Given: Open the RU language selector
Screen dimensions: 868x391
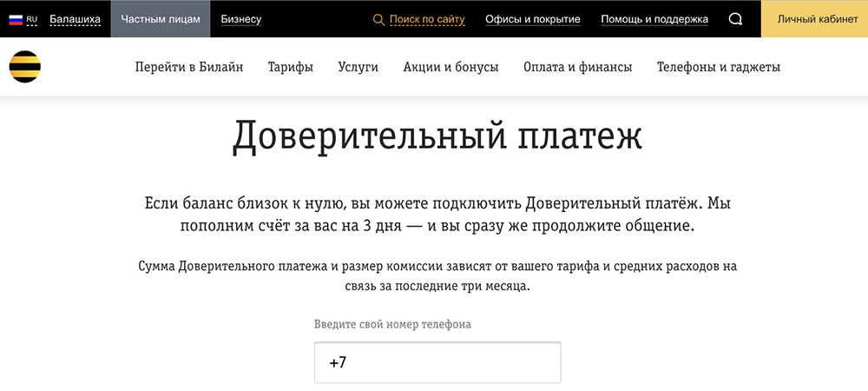Looking at the screenshot, I should [x=32, y=19].
